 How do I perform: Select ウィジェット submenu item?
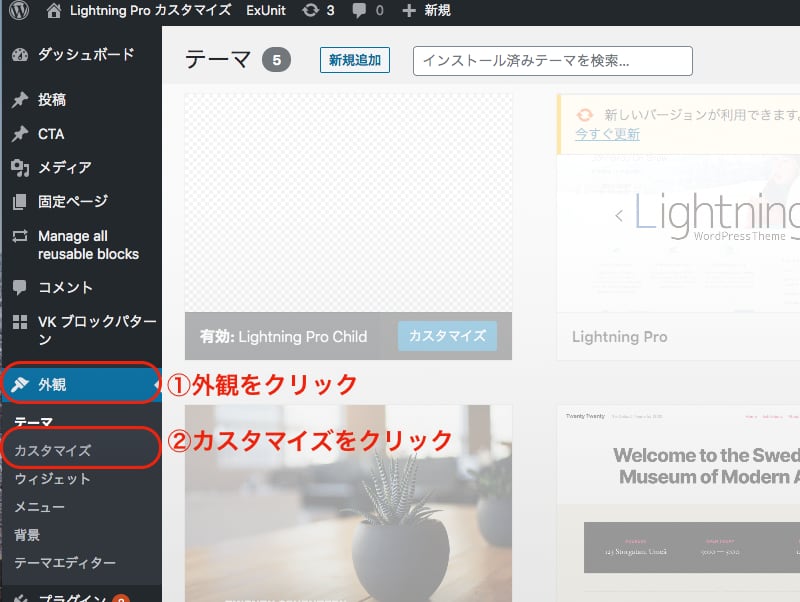click(52, 479)
